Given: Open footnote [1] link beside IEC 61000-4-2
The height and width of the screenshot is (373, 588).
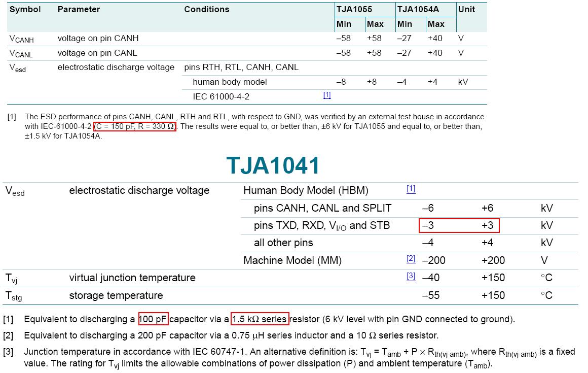Looking at the screenshot, I should pyautogui.click(x=327, y=95).
